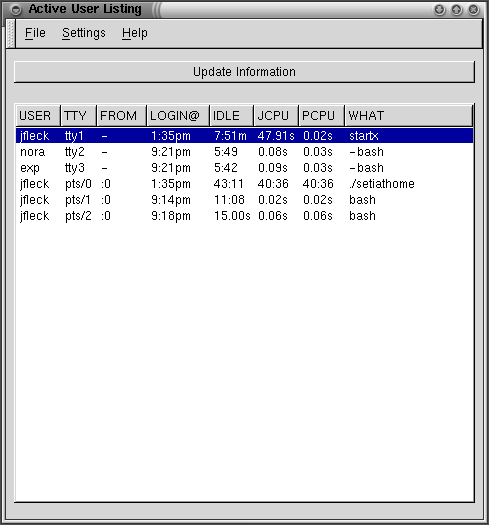Minimize window using first title bar button
489x525 pixels.
coord(440,10)
